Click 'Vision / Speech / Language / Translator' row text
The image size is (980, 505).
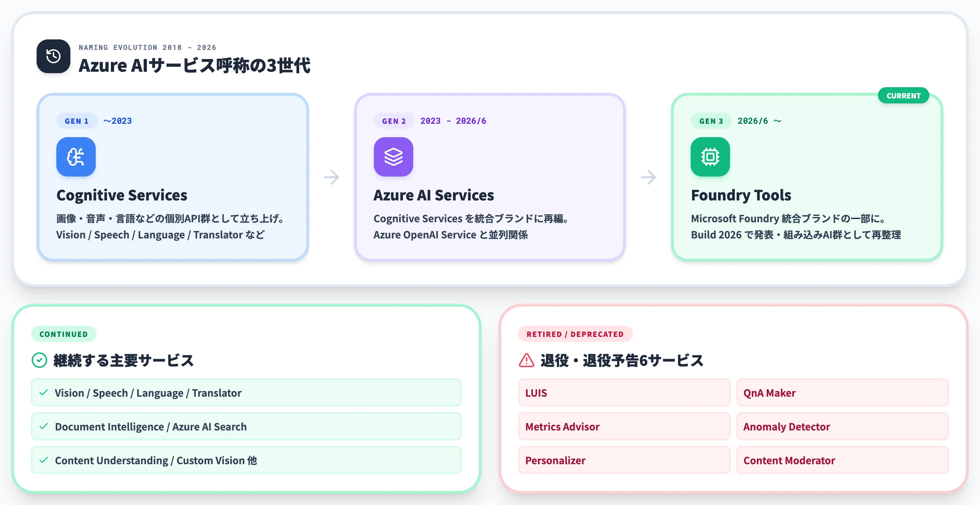point(148,393)
